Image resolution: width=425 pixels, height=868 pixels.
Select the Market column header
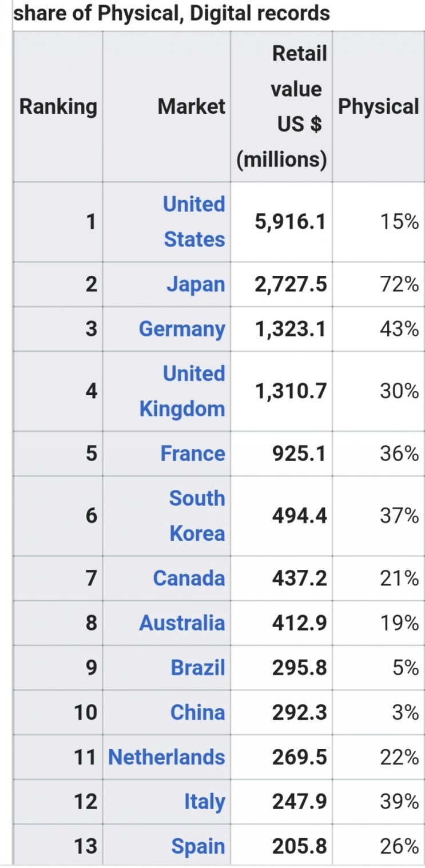166,106
